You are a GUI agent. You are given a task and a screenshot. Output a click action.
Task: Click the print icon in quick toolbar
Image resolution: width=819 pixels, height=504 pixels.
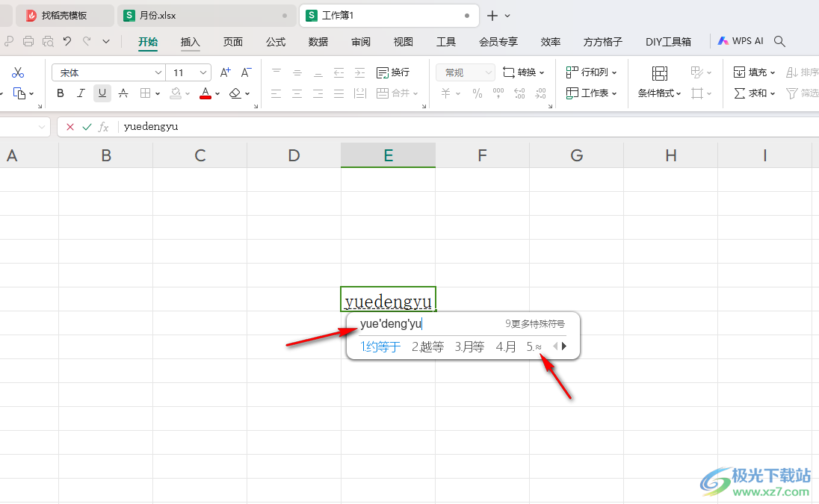[x=28, y=41]
